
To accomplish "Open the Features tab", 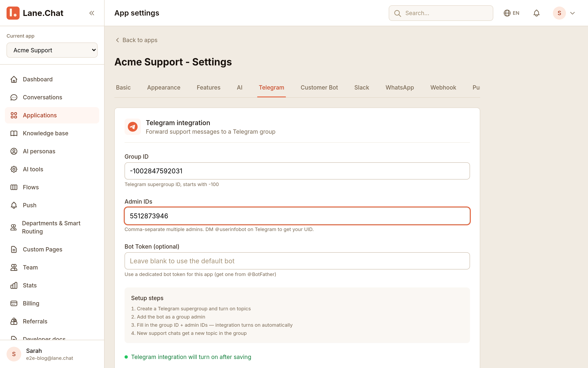I will click(x=208, y=88).
